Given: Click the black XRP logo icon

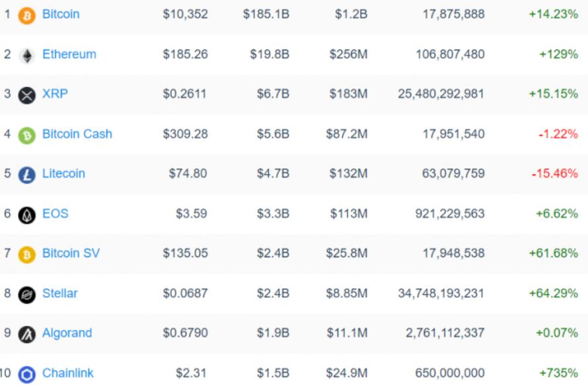Looking at the screenshot, I should tap(27, 95).
